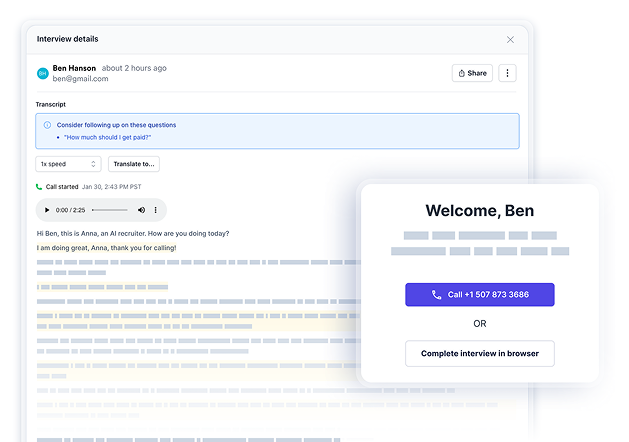Click the ben@gmail.com email text
Viewport: 629px width, 442px height.
(80, 79)
